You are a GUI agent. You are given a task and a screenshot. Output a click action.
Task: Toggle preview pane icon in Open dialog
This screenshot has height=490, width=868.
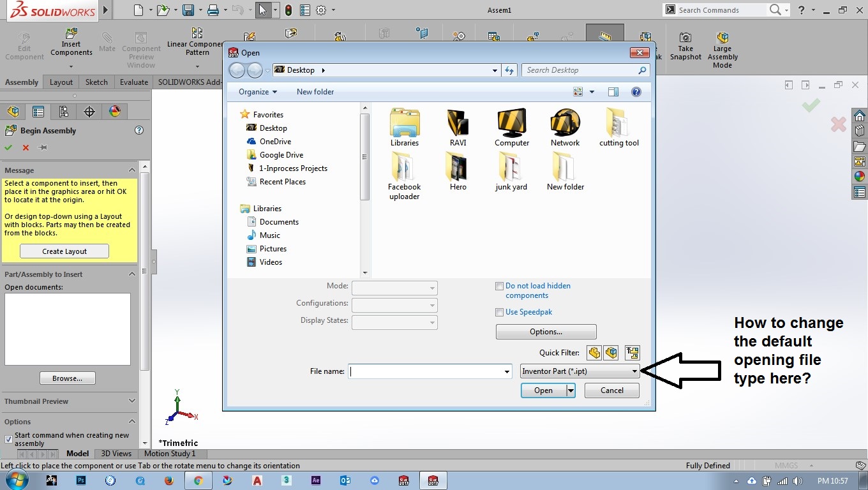click(613, 92)
